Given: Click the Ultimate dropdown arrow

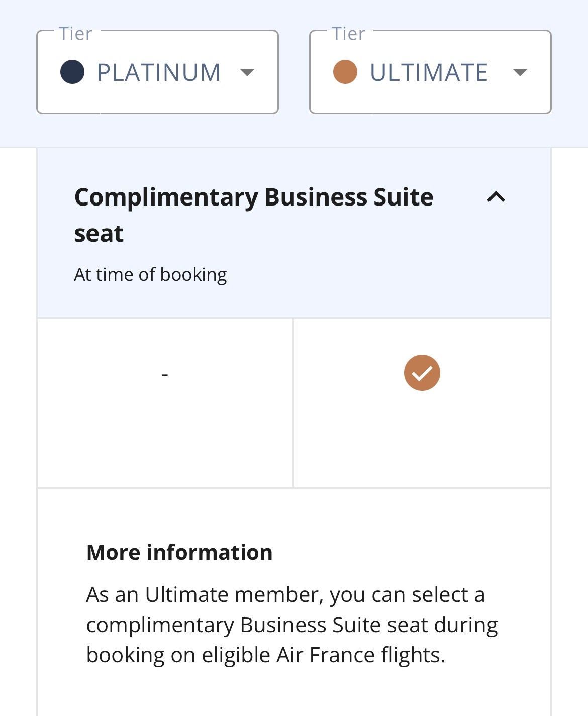Looking at the screenshot, I should [520, 72].
